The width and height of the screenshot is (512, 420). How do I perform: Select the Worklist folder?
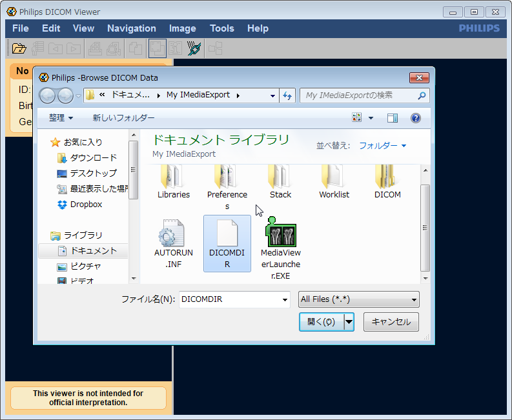pos(334,182)
